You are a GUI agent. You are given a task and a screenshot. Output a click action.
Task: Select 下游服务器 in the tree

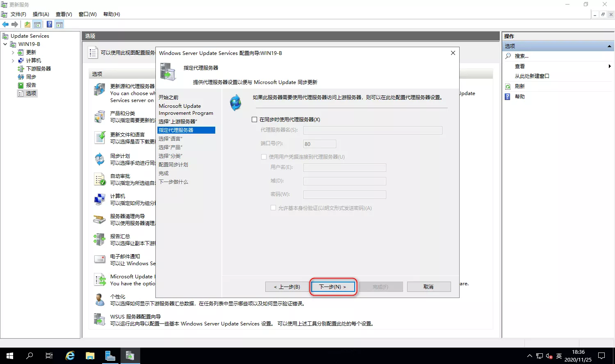click(x=39, y=69)
